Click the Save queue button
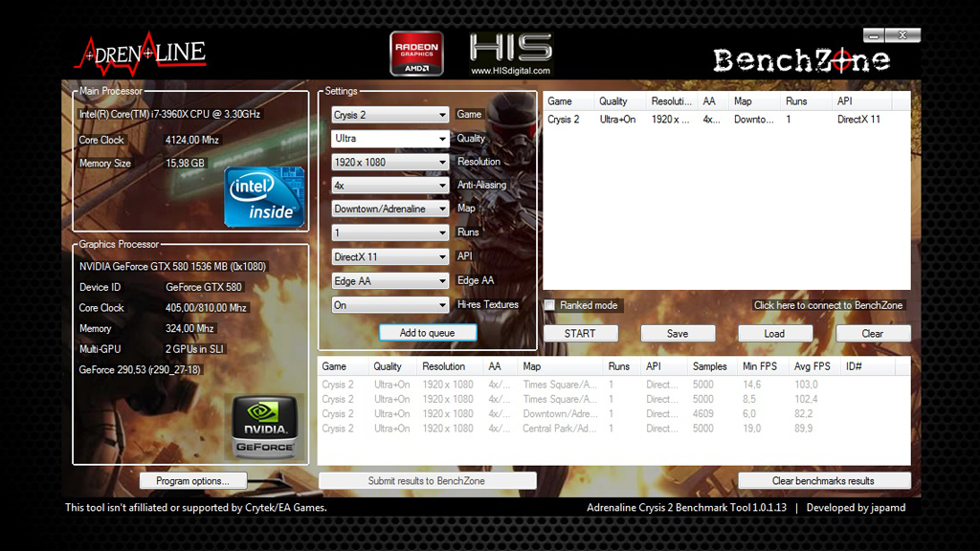 point(678,334)
